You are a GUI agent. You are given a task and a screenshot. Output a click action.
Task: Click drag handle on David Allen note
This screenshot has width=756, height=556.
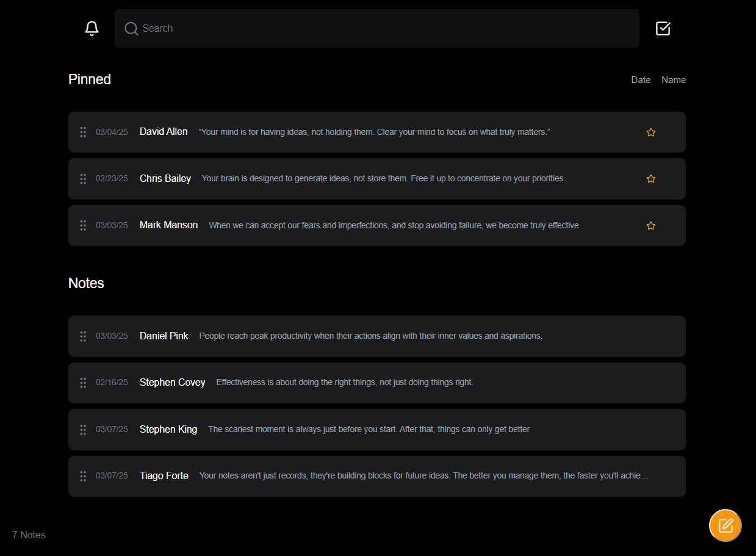[x=83, y=132]
